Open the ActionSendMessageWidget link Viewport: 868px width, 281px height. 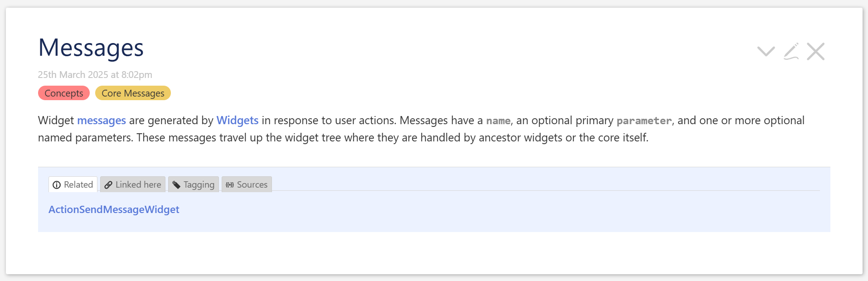[x=114, y=209]
